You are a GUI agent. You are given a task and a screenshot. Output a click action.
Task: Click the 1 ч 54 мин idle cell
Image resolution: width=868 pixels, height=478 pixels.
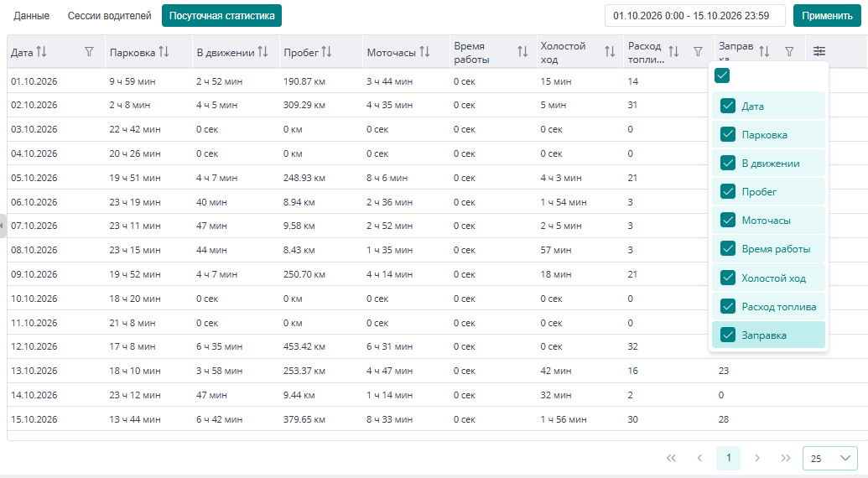[x=564, y=202]
